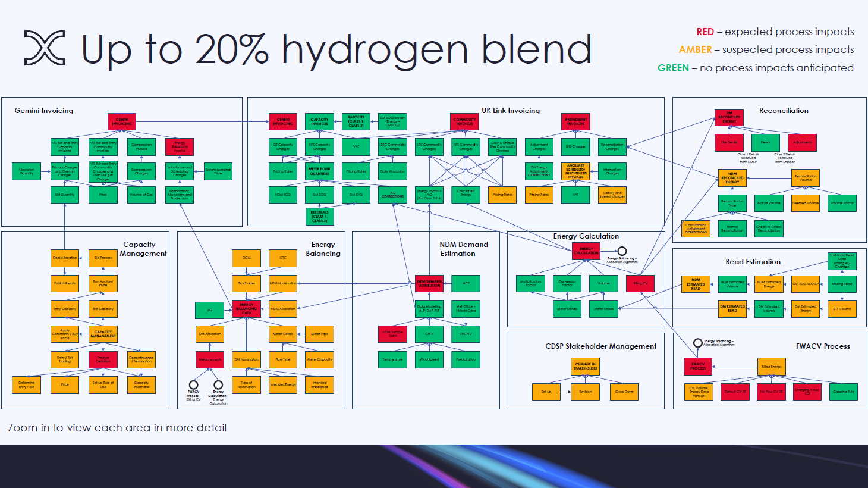
Task: Select the red GEMINI INVOICING box in Gemini panel
Action: click(122, 121)
